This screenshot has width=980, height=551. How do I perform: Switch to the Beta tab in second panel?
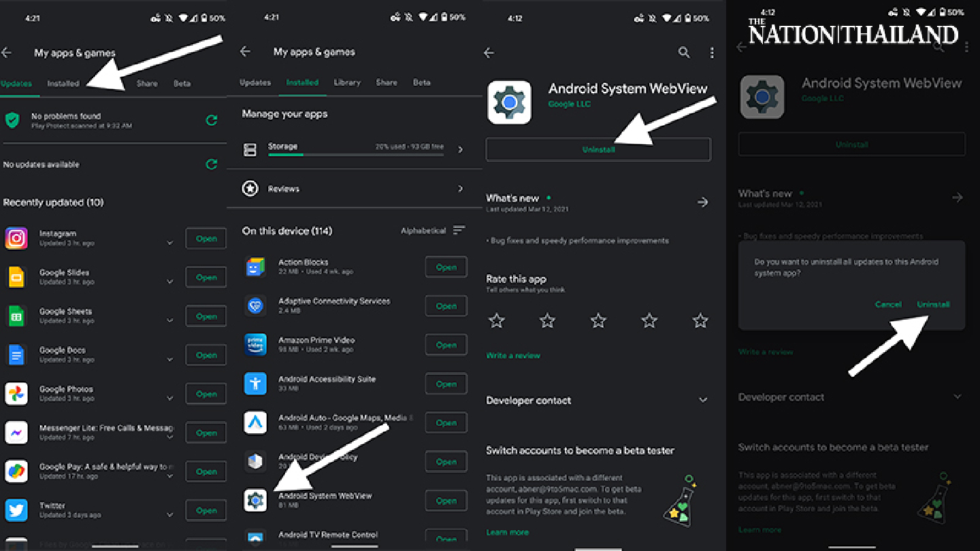point(422,82)
